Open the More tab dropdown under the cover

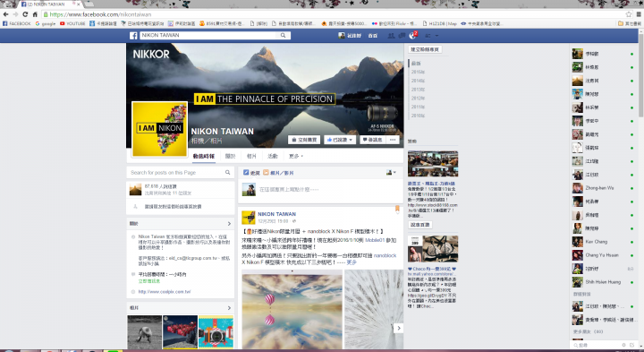click(295, 156)
